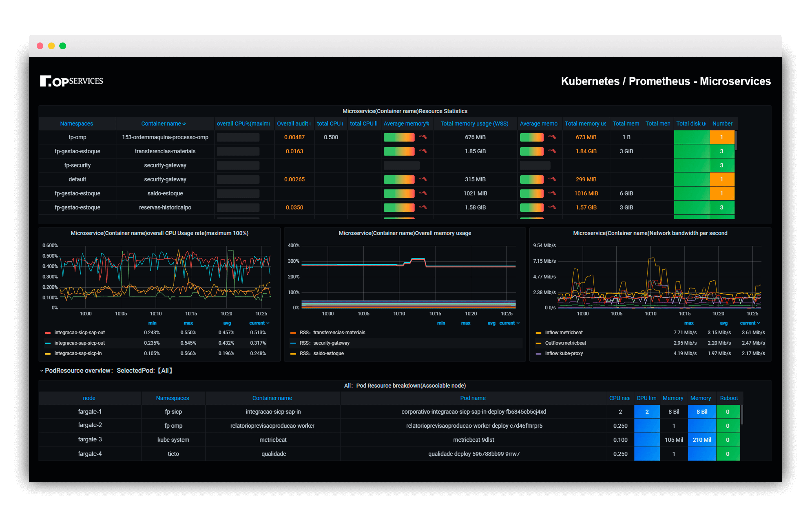Select the reservas-historicalpo container cell
This screenshot has width=812, height=518.
coord(165,208)
